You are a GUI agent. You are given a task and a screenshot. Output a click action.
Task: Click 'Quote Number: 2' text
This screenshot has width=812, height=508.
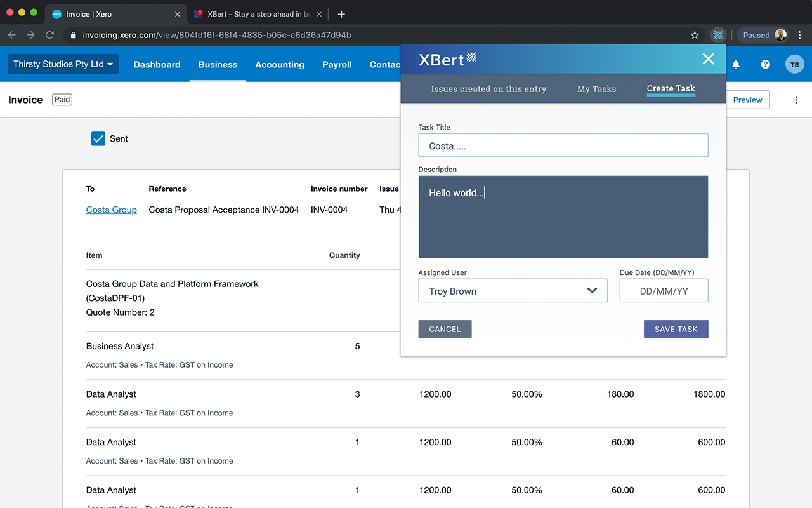click(x=121, y=312)
